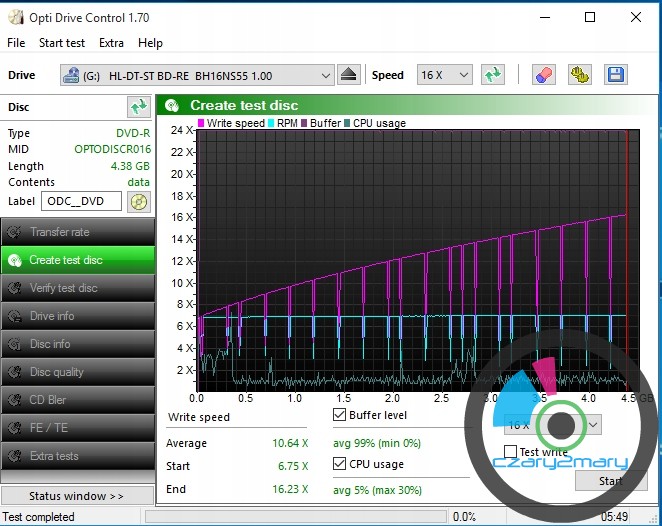Image resolution: width=662 pixels, height=526 pixels.
Task: Toggle the Buffer level checkbox
Action: (x=340, y=415)
